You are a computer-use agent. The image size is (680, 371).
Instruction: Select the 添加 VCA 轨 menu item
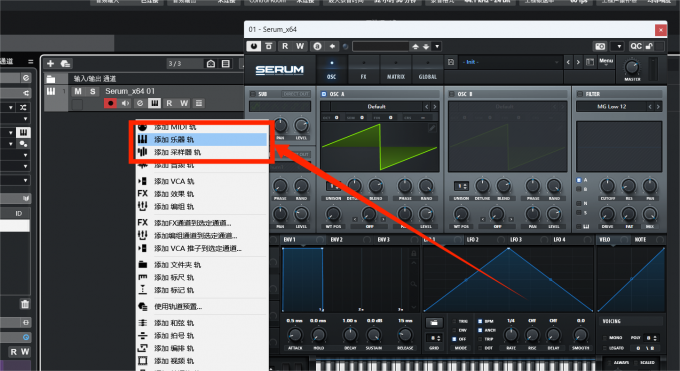tap(201, 181)
